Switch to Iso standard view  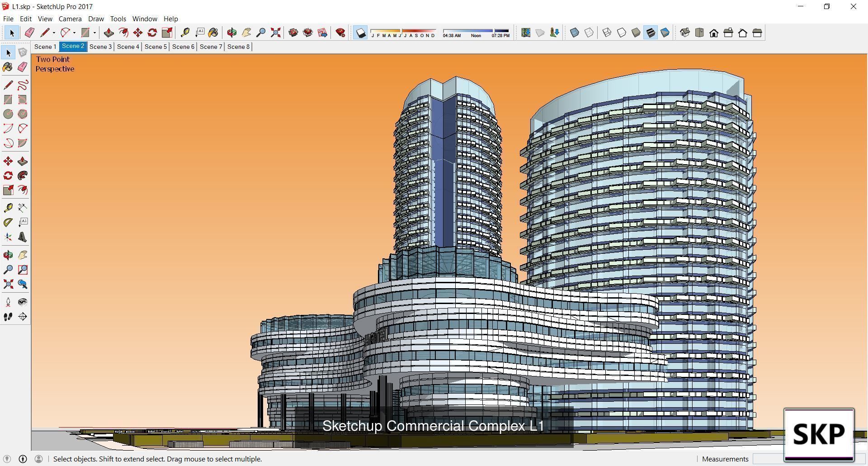(685, 33)
